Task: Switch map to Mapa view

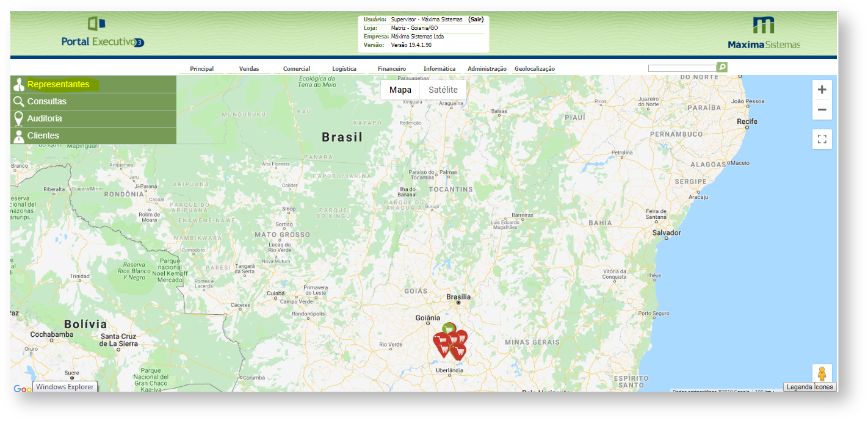Action: click(400, 90)
